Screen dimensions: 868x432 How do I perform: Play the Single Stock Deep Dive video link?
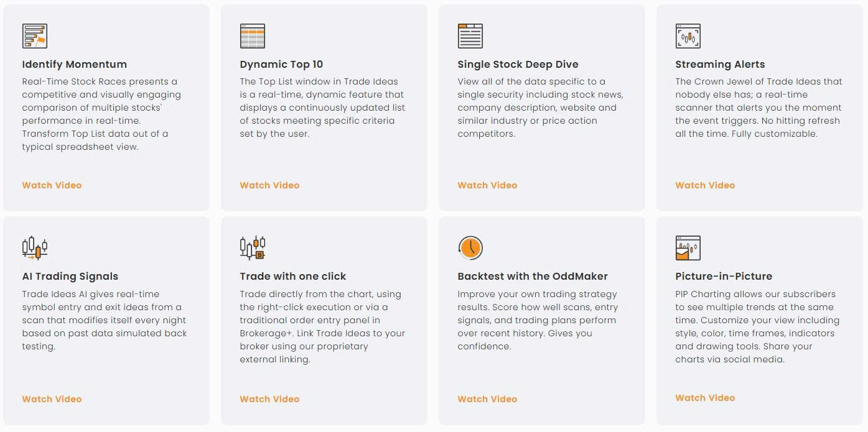click(487, 185)
